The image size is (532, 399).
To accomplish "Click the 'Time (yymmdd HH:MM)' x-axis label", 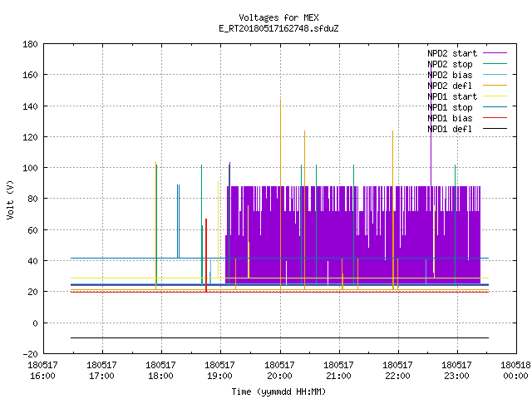I will pyautogui.click(x=278, y=392).
